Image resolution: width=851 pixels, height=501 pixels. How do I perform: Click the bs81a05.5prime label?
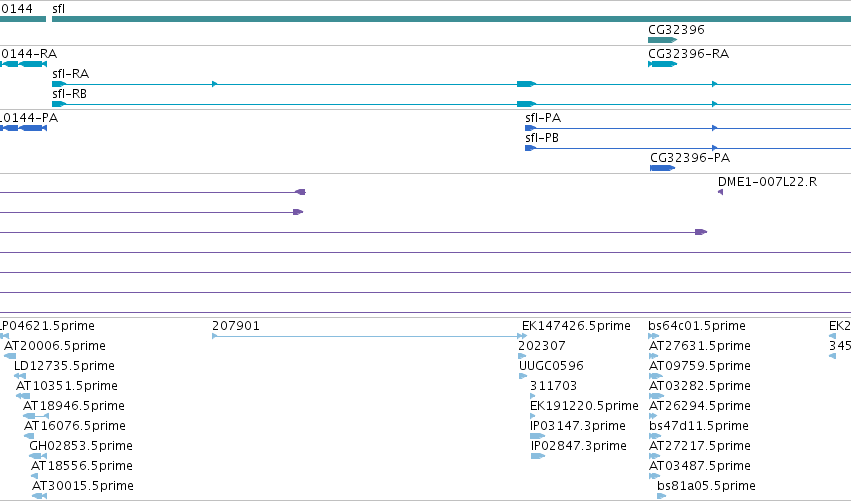tap(706, 486)
